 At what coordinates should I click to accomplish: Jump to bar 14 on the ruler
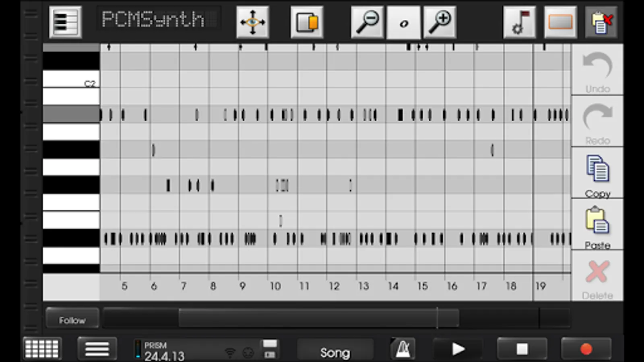pyautogui.click(x=393, y=286)
